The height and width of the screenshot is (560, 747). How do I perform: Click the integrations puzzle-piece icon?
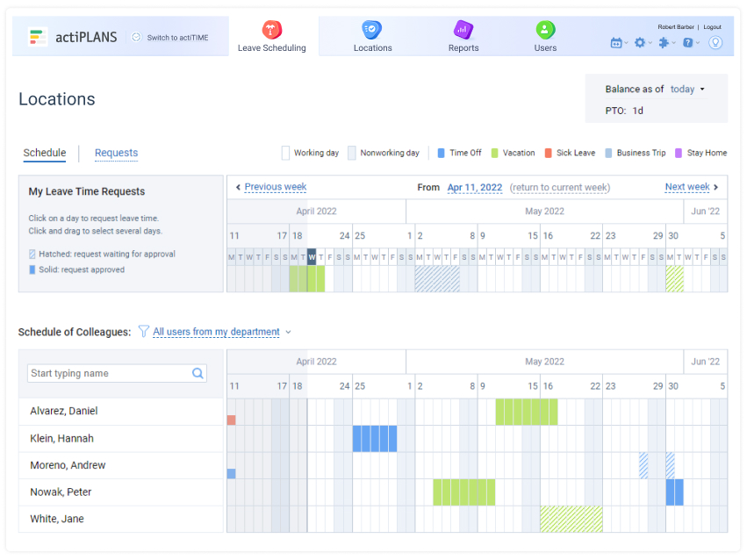pos(663,41)
